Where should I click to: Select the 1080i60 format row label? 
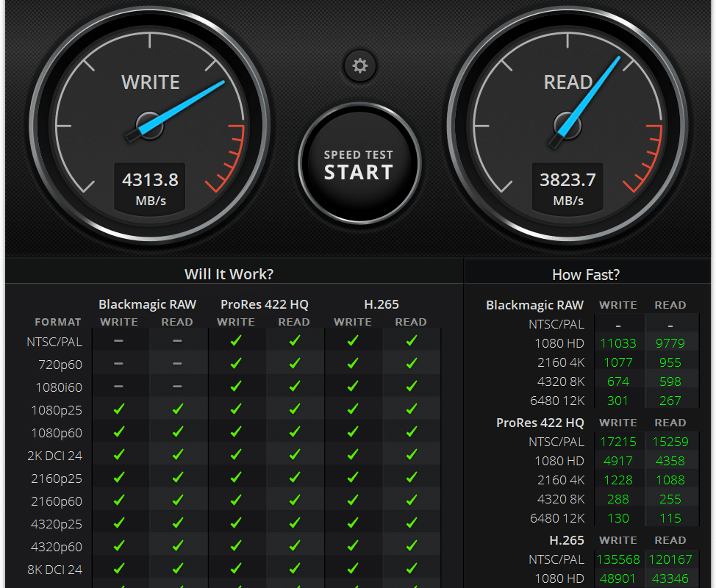click(x=59, y=387)
